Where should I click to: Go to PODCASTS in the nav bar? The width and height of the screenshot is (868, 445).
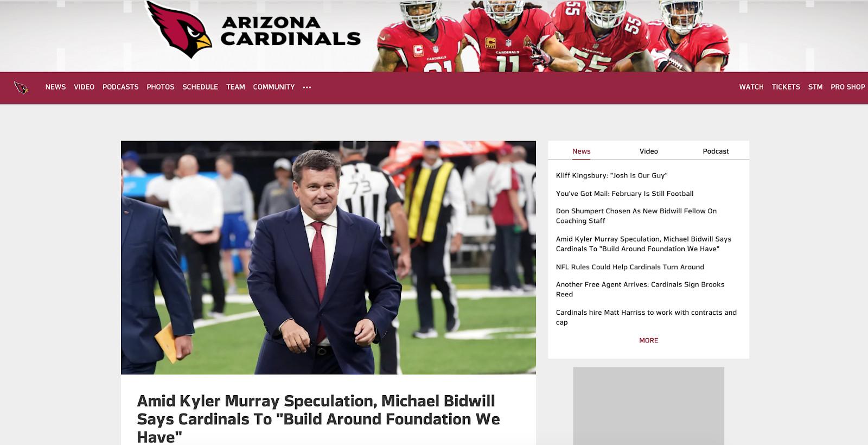coord(120,87)
